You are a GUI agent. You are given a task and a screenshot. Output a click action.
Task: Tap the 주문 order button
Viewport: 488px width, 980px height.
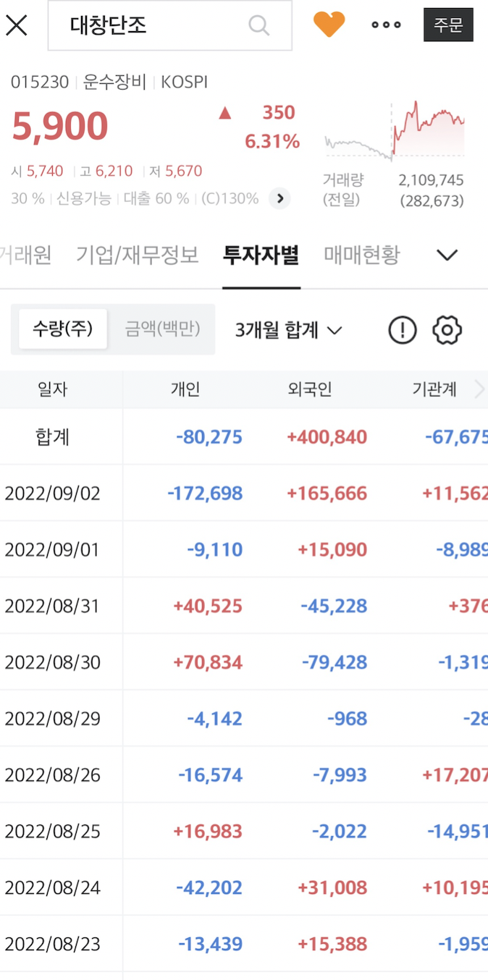448,25
